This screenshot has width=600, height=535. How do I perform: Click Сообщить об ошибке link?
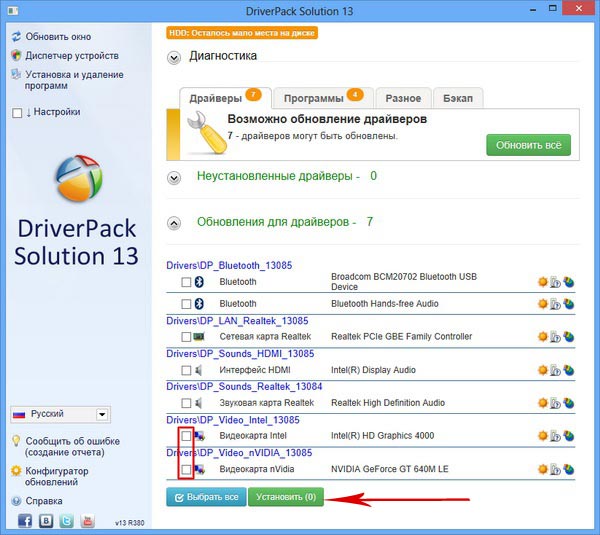pyautogui.click(x=72, y=447)
